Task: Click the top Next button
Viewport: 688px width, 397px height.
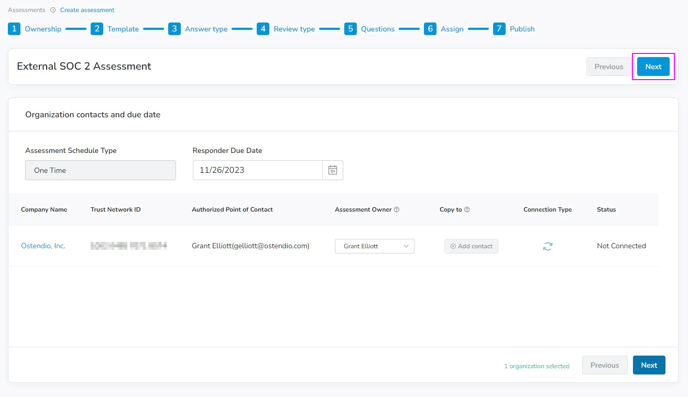Action: (x=653, y=67)
